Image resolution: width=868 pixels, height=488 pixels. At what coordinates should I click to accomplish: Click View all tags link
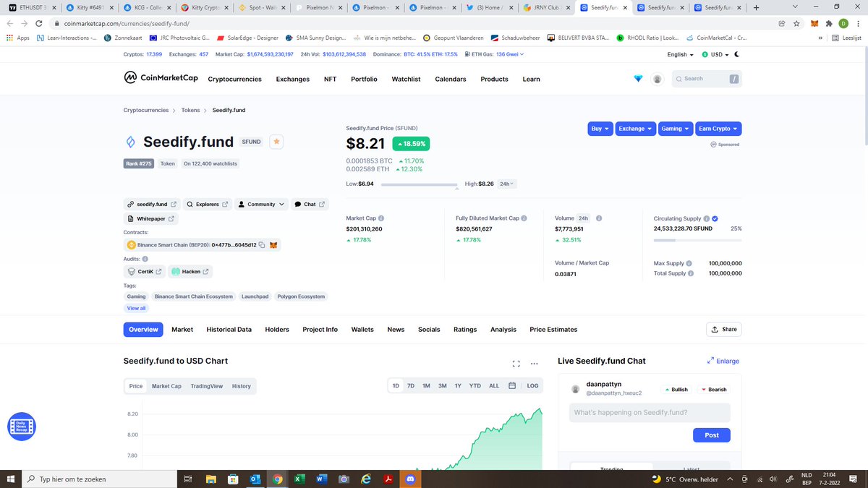(136, 308)
